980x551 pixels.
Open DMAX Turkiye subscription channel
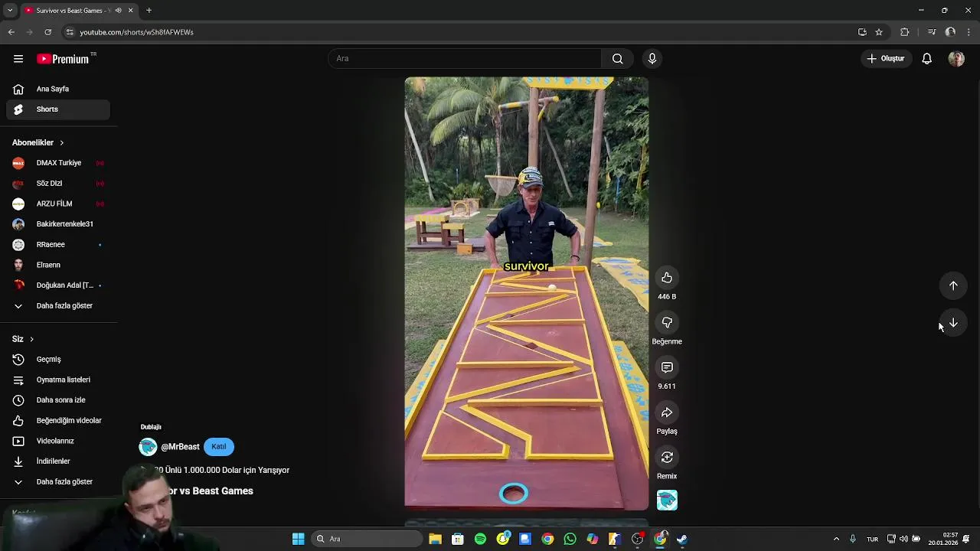[x=58, y=163]
